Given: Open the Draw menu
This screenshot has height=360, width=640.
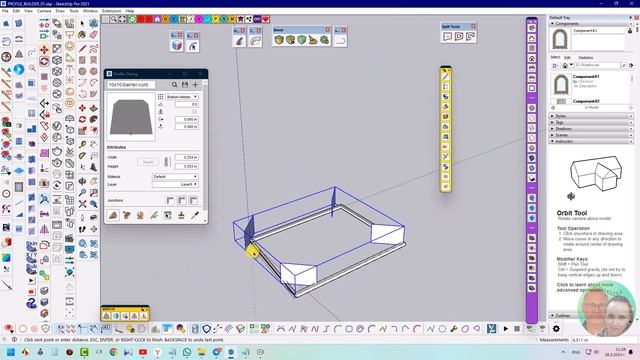Looking at the screenshot, I should (60, 11).
